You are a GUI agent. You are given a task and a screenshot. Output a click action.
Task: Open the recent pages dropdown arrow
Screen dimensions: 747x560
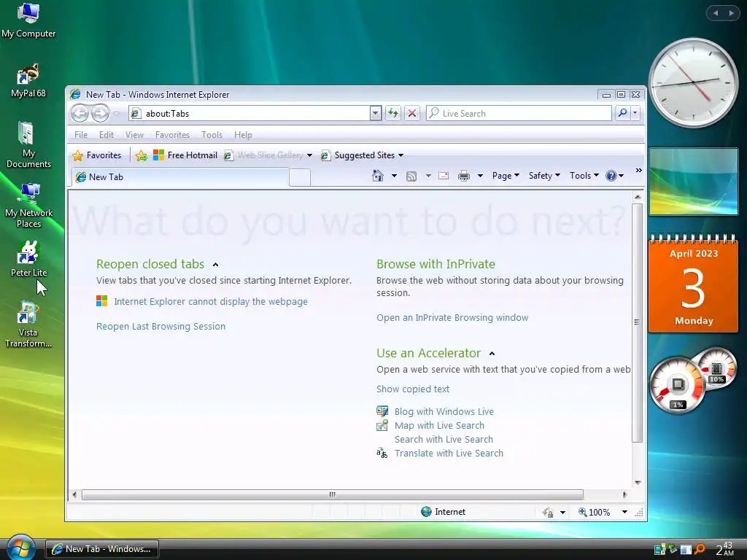tap(116, 113)
